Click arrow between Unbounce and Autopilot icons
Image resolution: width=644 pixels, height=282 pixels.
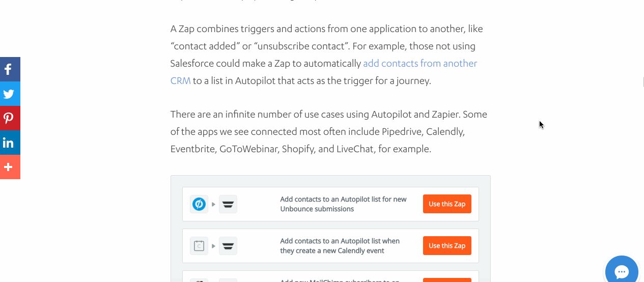click(x=214, y=204)
